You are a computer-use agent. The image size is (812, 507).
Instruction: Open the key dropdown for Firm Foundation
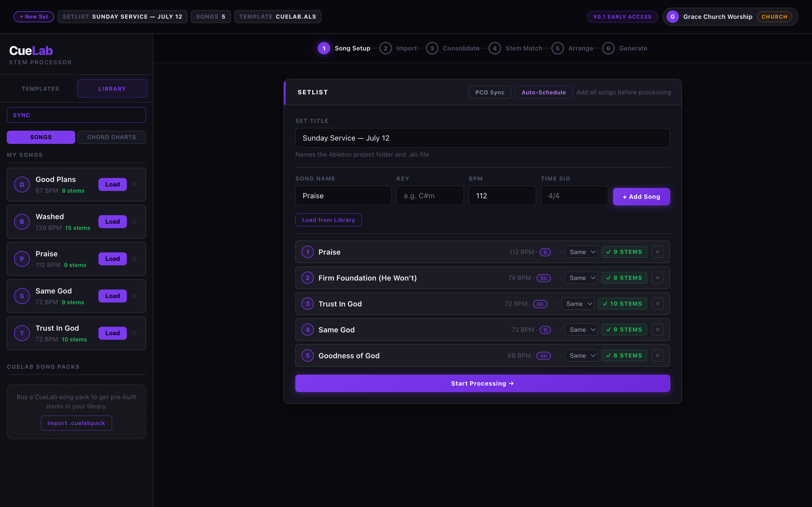tap(581, 278)
